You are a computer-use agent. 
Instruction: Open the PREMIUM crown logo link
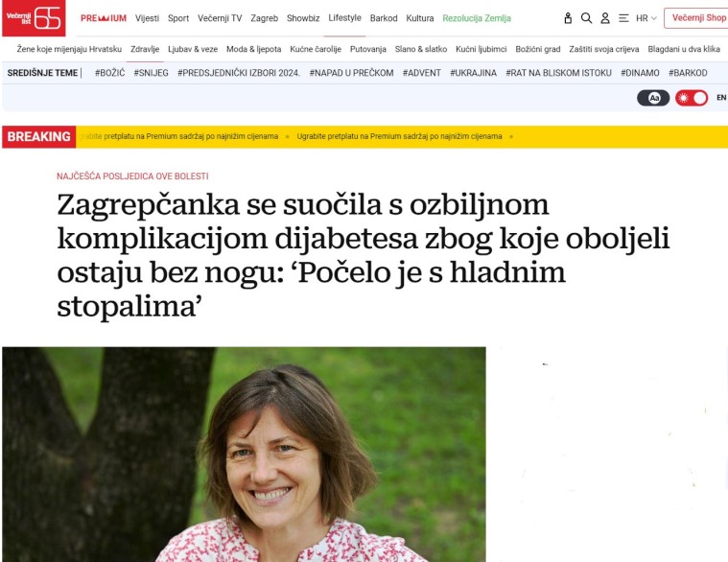click(103, 18)
